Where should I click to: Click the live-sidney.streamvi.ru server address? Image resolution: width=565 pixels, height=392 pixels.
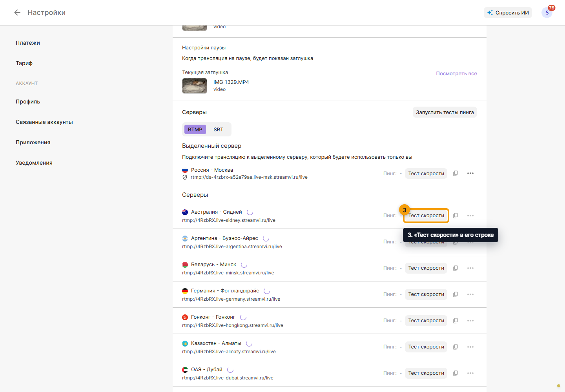(229, 220)
